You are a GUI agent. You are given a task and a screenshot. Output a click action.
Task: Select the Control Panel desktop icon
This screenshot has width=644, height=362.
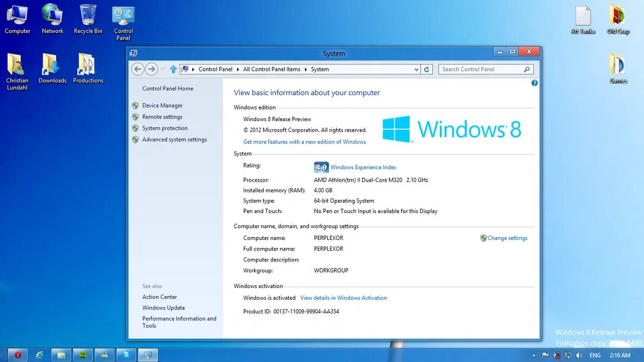tap(123, 23)
